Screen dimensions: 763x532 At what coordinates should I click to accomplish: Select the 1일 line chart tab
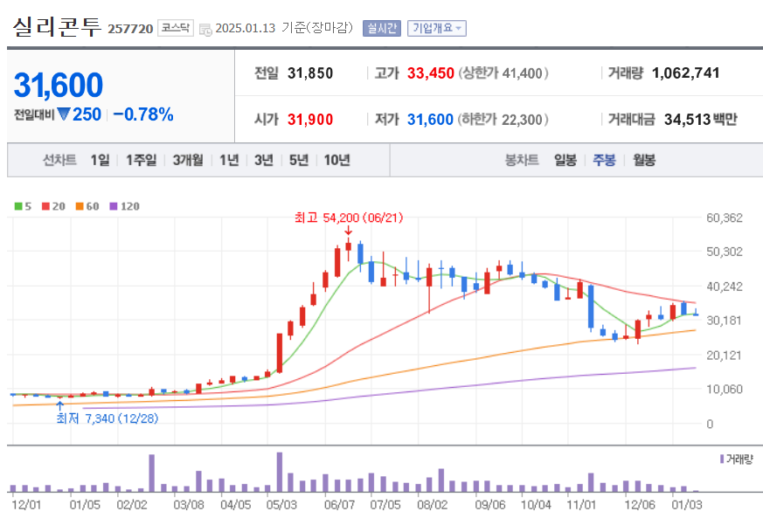pos(100,160)
